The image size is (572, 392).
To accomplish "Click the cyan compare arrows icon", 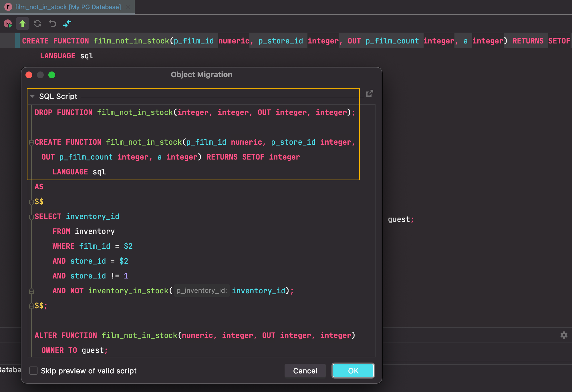I will (x=67, y=23).
